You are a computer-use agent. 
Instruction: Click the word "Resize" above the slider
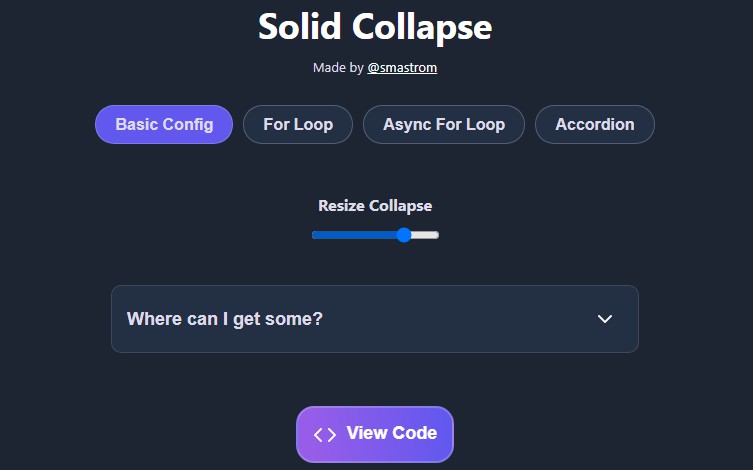pos(341,206)
